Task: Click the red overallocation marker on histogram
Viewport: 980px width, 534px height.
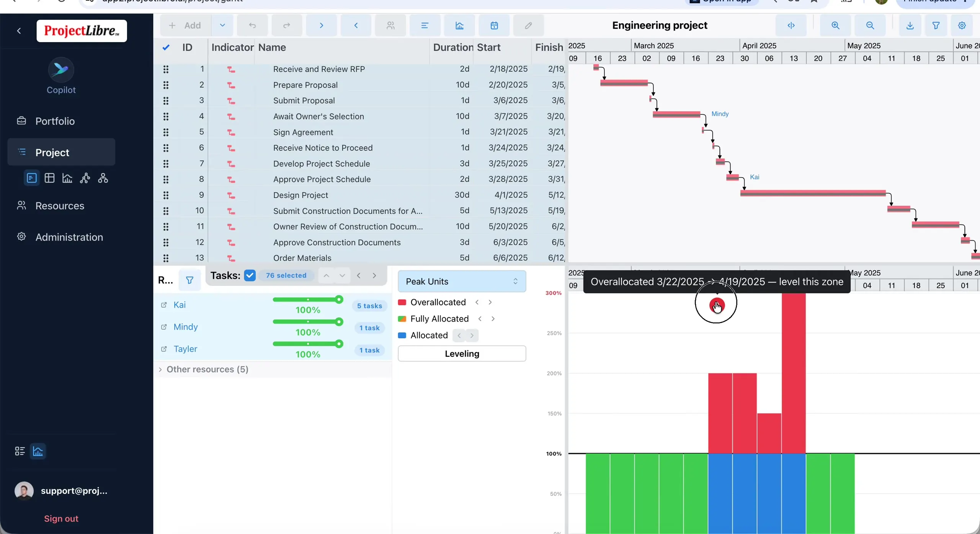Action: coord(716,305)
